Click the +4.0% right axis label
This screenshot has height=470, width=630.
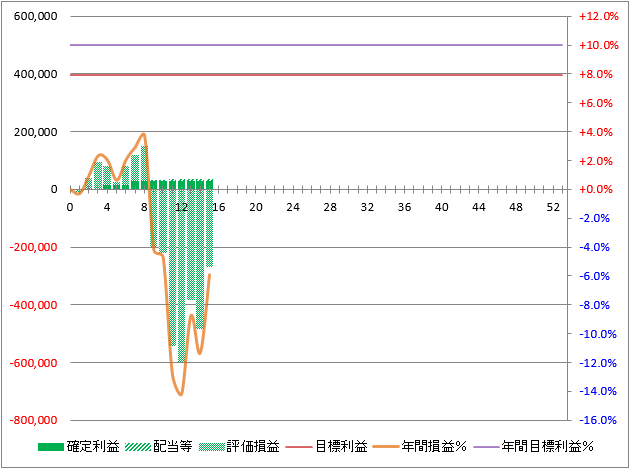596,132
